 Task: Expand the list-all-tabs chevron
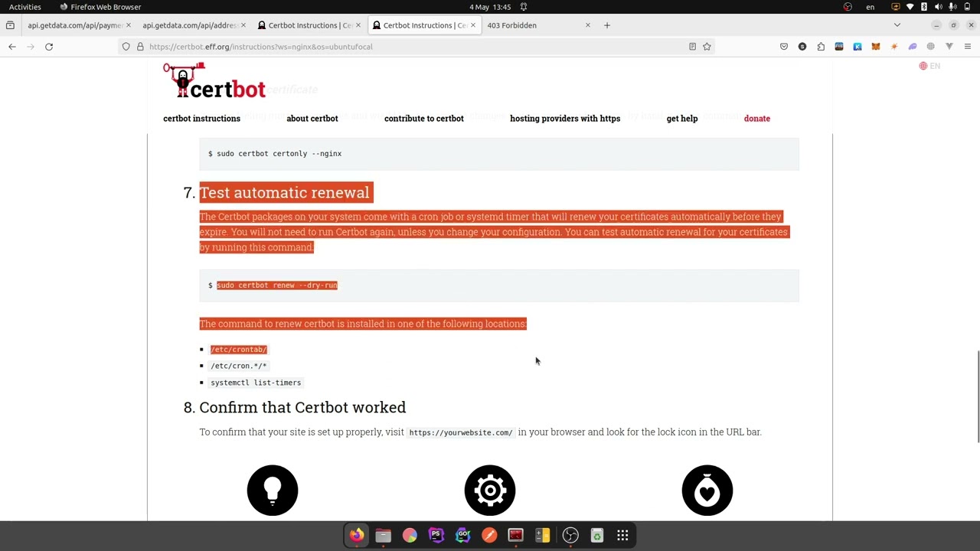pyautogui.click(x=897, y=25)
